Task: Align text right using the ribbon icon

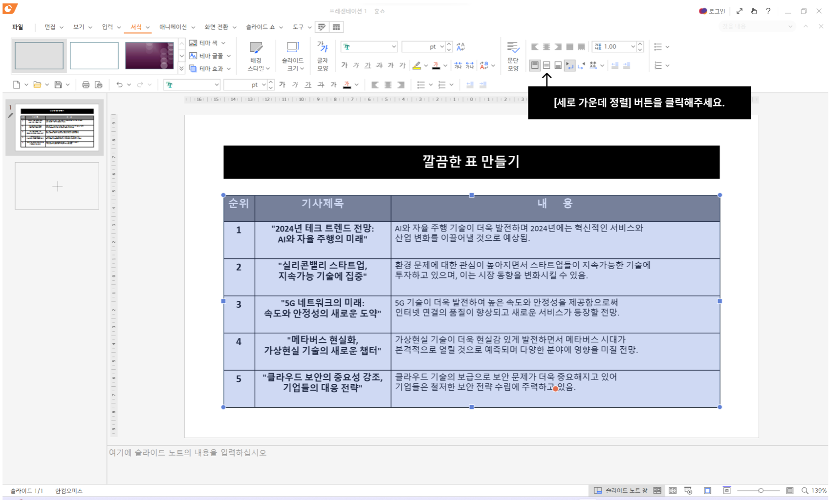Action: tap(558, 47)
